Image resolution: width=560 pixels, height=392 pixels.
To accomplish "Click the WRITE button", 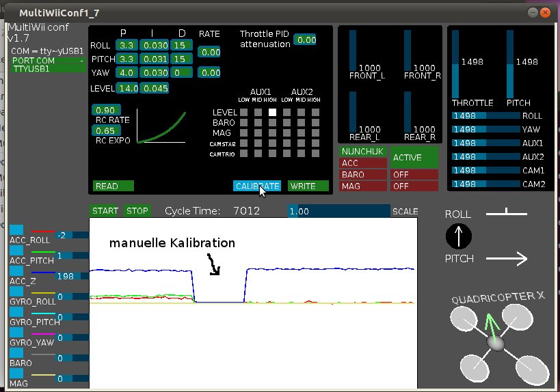I will 308,186.
